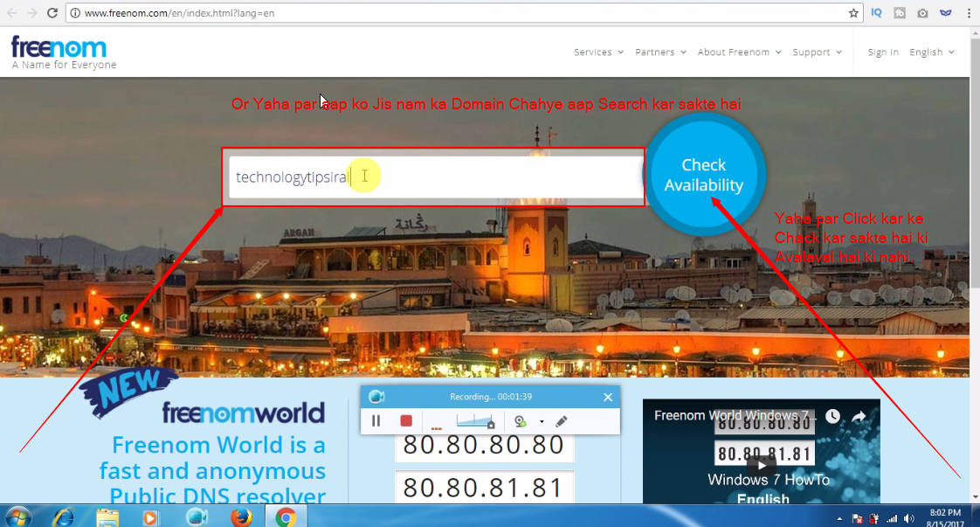The width and height of the screenshot is (980, 527).
Task: Reload the Freenom page
Action: [52, 13]
